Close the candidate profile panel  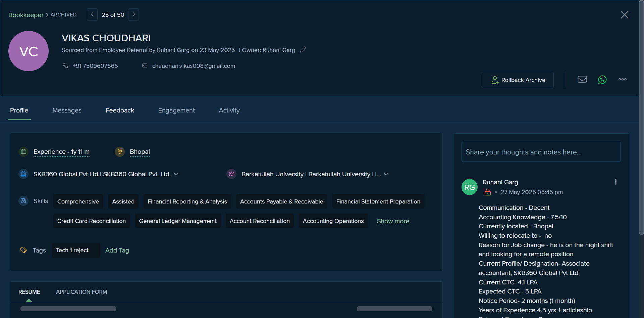click(x=624, y=15)
